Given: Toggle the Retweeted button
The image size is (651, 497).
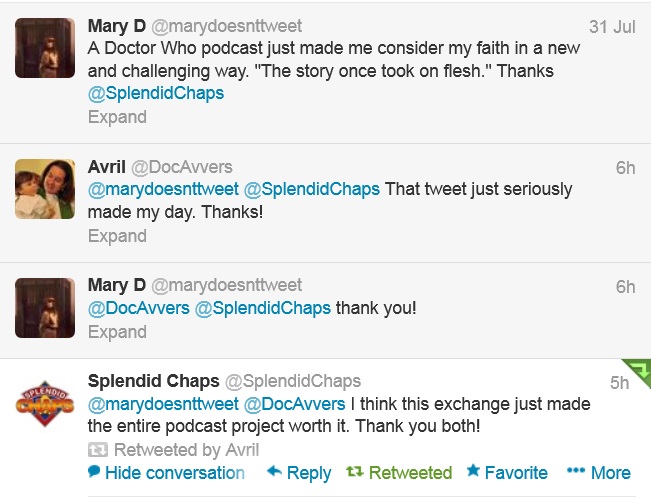Looking at the screenshot, I should pyautogui.click(x=399, y=473).
